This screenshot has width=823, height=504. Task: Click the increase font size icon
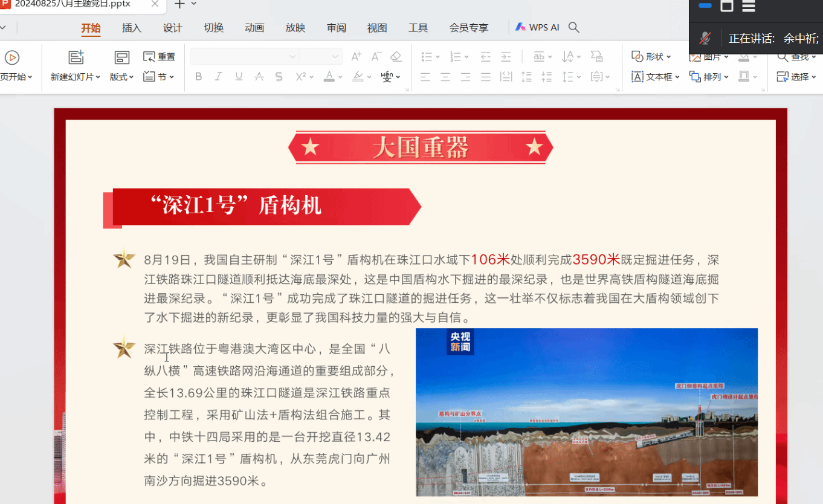tap(357, 56)
